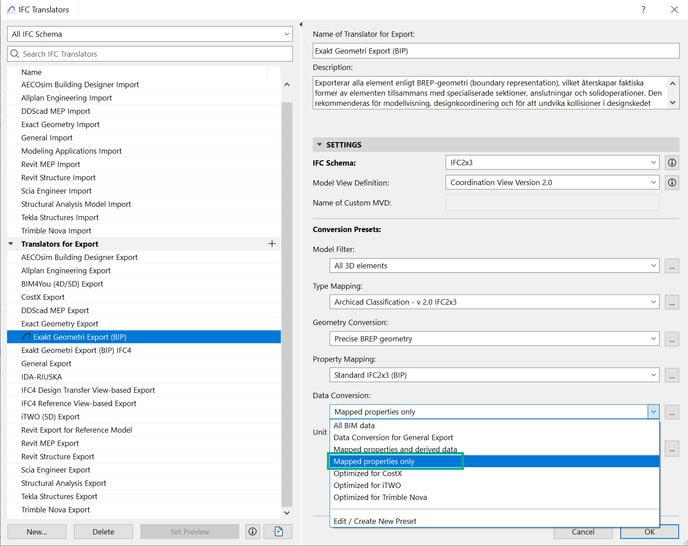This screenshot has width=688, height=546.
Task: Add new translator for export with plus icon
Action: click(x=272, y=244)
